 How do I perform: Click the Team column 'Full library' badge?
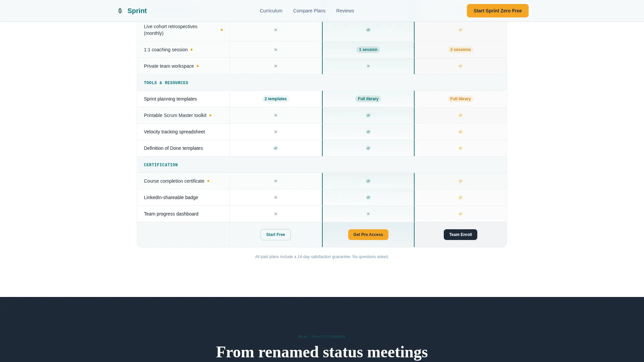click(461, 99)
